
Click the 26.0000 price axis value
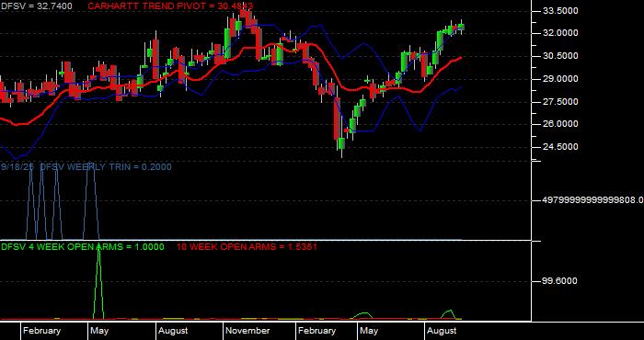click(x=559, y=124)
